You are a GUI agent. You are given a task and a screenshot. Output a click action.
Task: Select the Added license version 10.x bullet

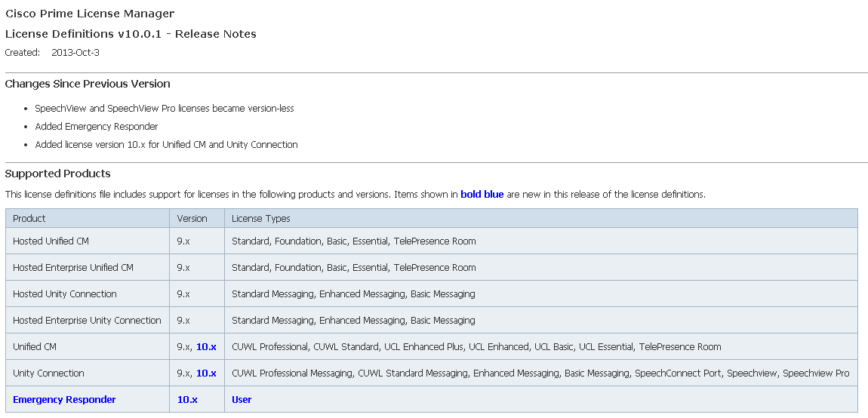pos(166,145)
